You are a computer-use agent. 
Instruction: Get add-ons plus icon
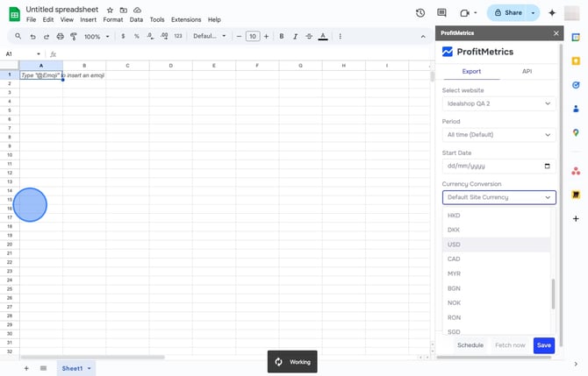coord(576,219)
